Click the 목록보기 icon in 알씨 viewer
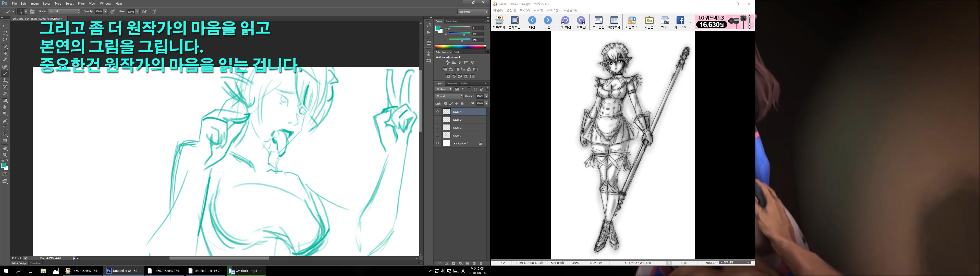Viewport: 980px width, 276px height. pos(499,22)
